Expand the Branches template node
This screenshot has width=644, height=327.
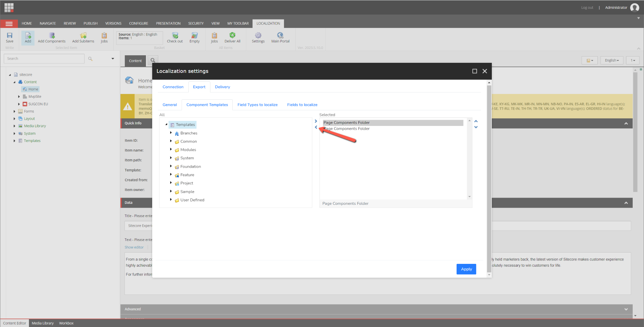point(171,133)
